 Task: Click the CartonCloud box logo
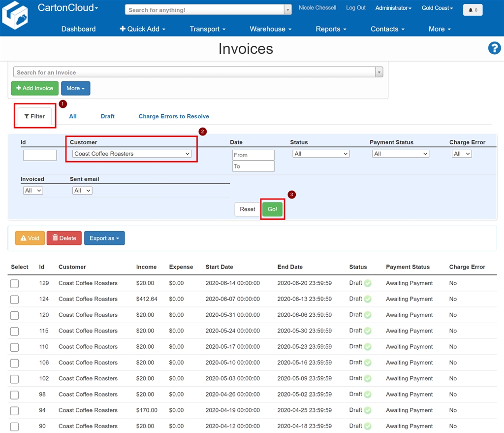pos(15,15)
